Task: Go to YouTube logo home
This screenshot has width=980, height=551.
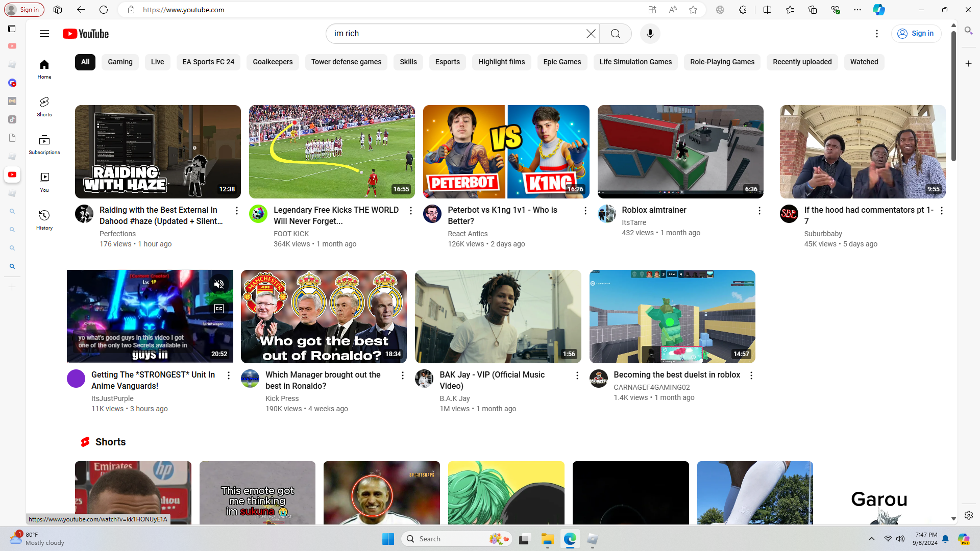Action: click(x=86, y=34)
